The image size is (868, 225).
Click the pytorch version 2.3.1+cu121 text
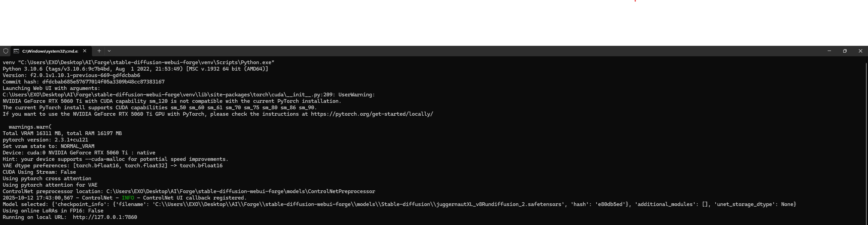tap(71, 140)
